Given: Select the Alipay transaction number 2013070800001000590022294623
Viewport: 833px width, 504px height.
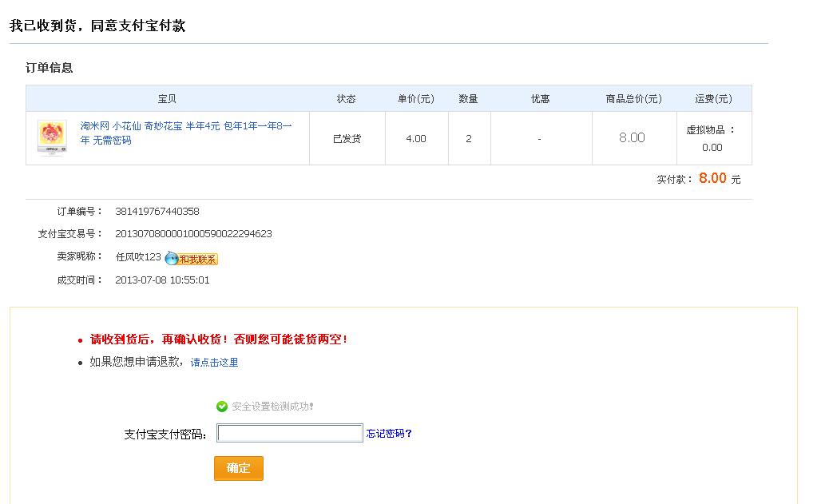Looking at the screenshot, I should tap(193, 234).
